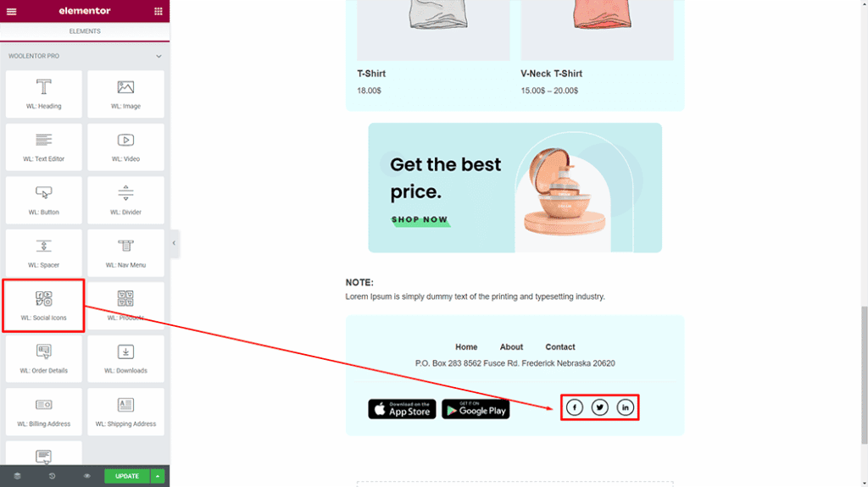The width and height of the screenshot is (868, 487).
Task: Select the WL: Billing Address widget
Action: pyautogui.click(x=44, y=412)
